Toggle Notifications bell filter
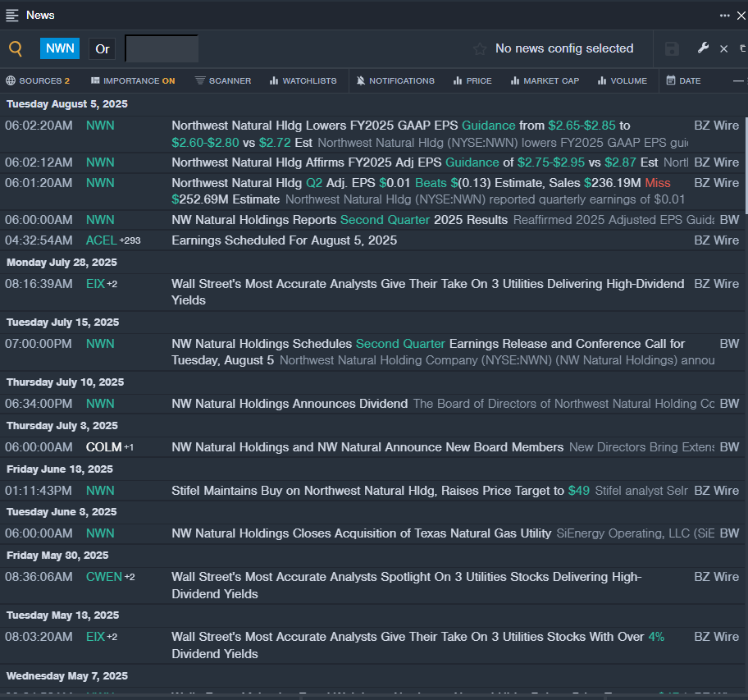Screen dimensions: 748x700 click(x=395, y=80)
